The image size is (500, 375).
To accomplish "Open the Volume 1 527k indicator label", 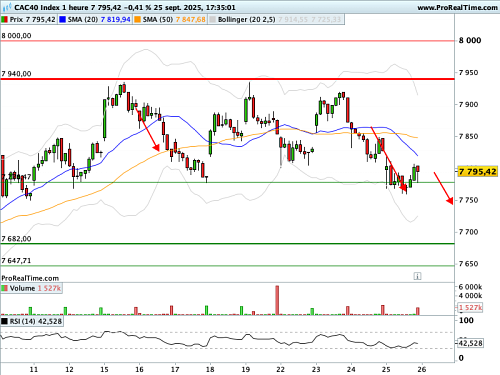I will pyautogui.click(x=35, y=288).
